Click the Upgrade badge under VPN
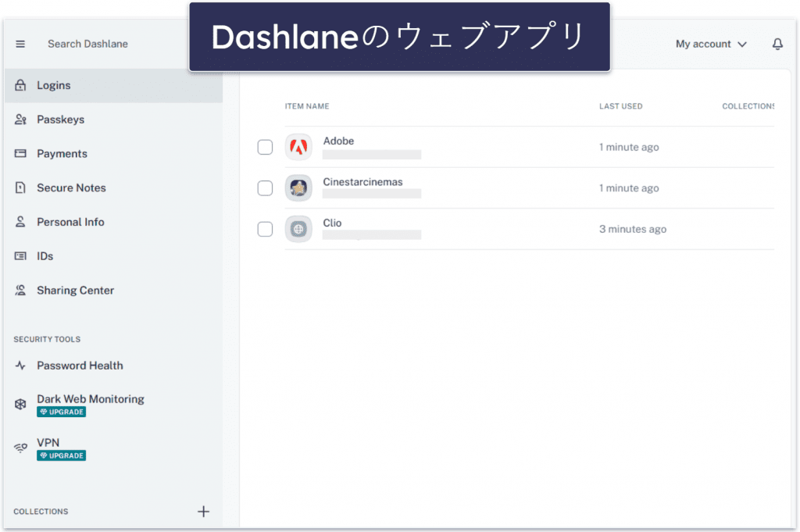The height and width of the screenshot is (532, 800). pyautogui.click(x=61, y=455)
